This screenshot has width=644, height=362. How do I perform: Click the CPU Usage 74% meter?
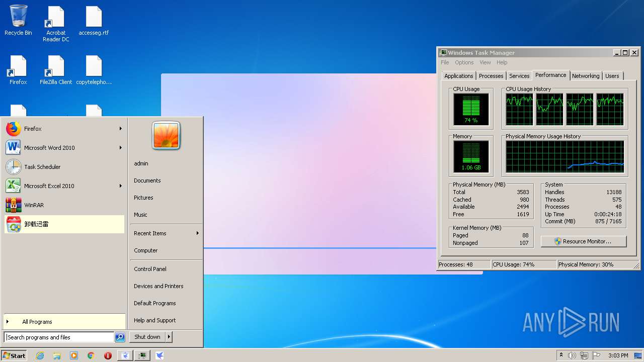(x=471, y=109)
